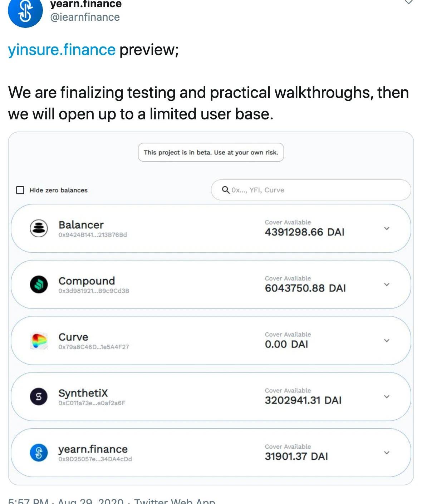Open the @iearnfinance handle profile

point(85,17)
